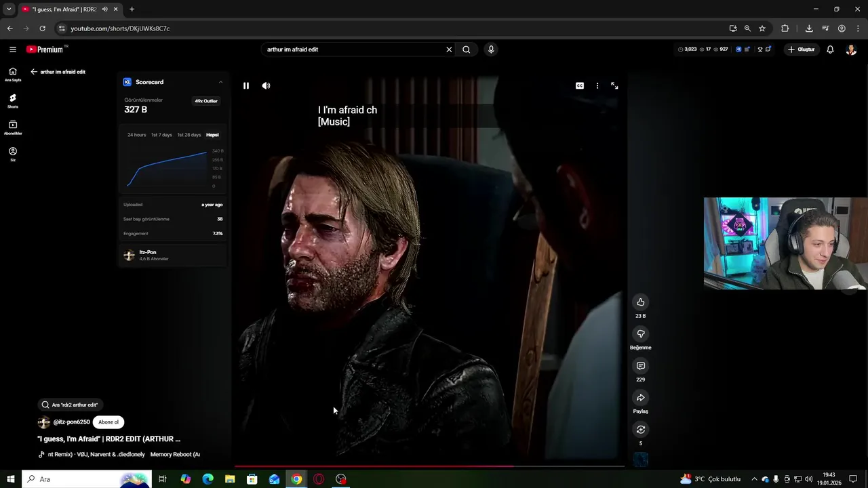
Task: Search for "rdr2 arthur edit" suggestion
Action: pyautogui.click(x=70, y=405)
